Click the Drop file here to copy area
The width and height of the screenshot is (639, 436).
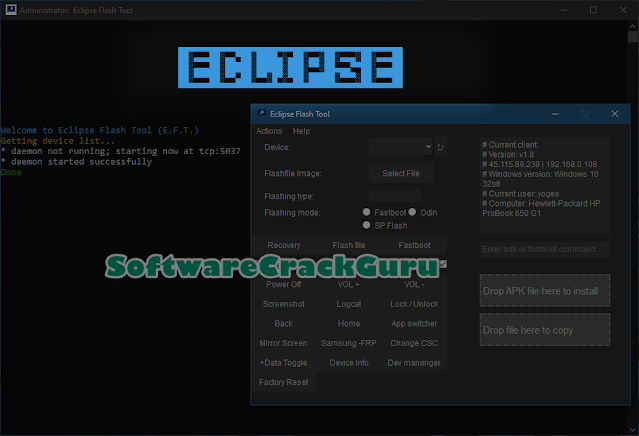point(545,330)
